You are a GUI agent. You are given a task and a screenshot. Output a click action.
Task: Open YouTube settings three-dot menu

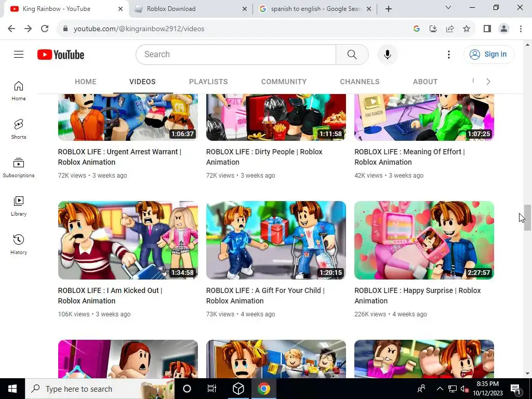(448, 54)
